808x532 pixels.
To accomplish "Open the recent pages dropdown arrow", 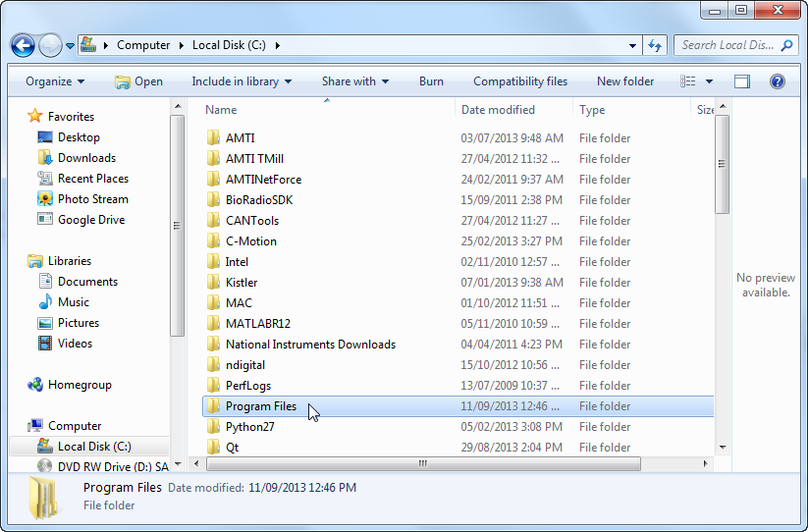I will point(70,46).
